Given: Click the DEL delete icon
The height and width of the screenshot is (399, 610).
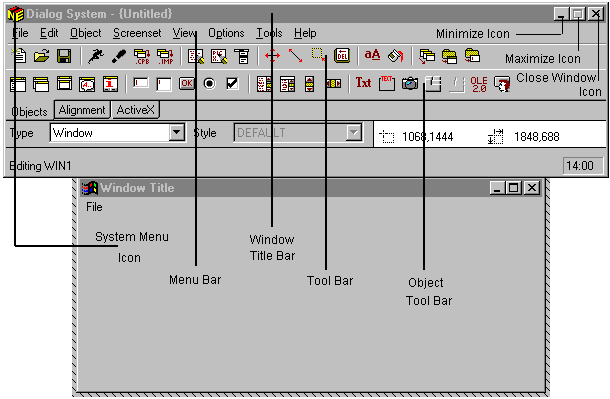Looking at the screenshot, I should pos(342,56).
